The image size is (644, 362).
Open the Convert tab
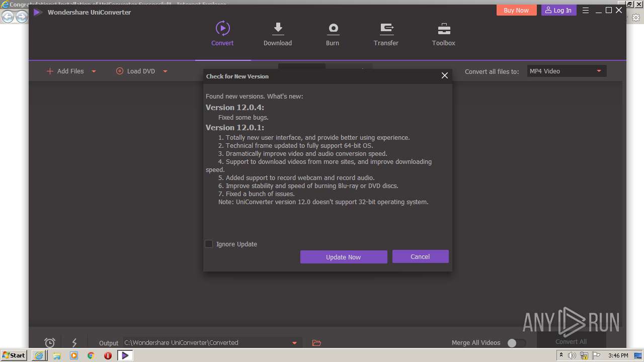222,34
